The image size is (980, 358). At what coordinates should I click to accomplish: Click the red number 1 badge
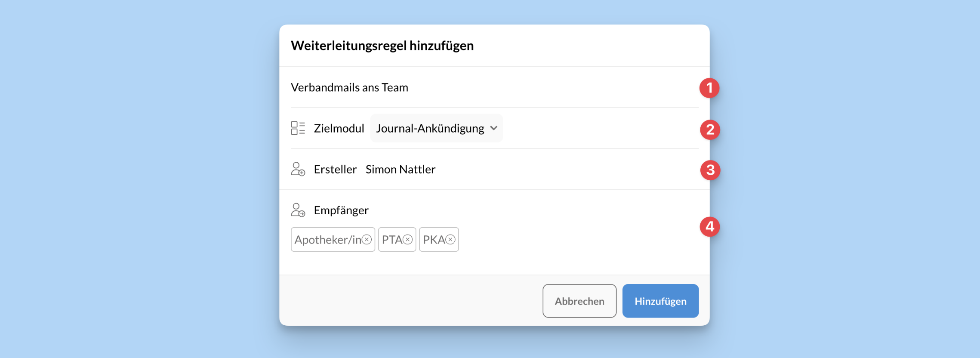pos(709,88)
